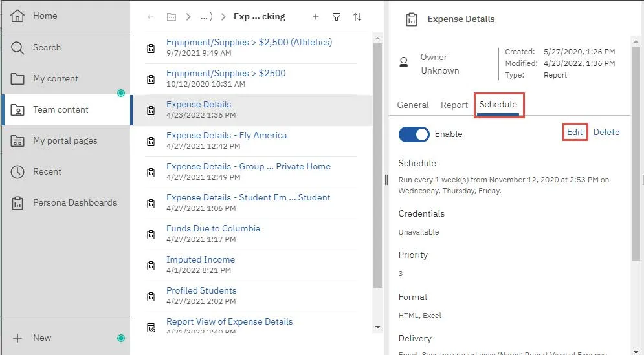Click the My content sidebar label
The image size is (644, 355).
pos(56,79)
